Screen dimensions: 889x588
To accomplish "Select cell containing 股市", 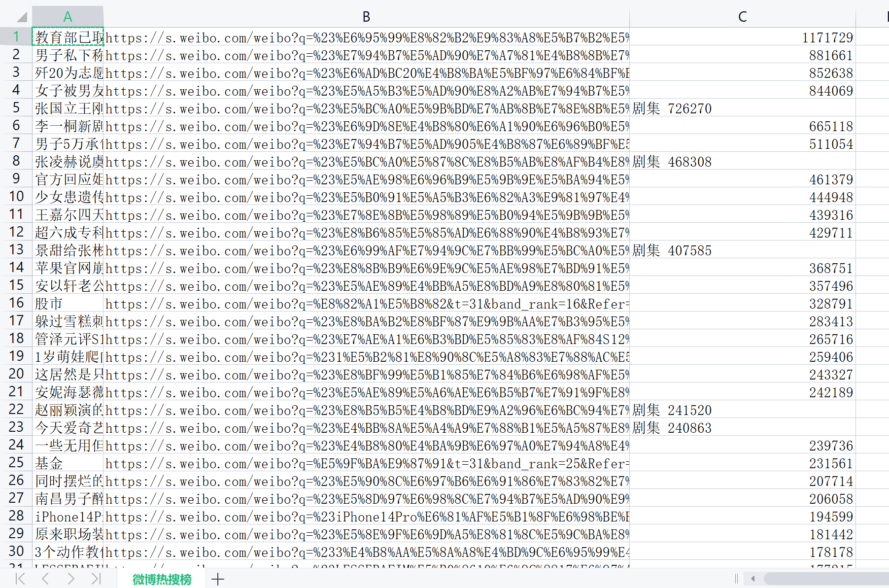I will (x=68, y=303).
